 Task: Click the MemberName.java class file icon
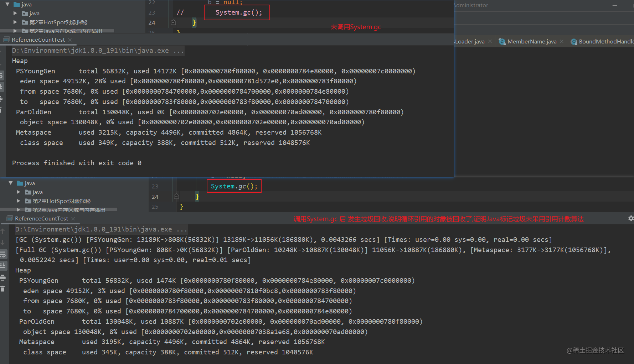(x=502, y=42)
